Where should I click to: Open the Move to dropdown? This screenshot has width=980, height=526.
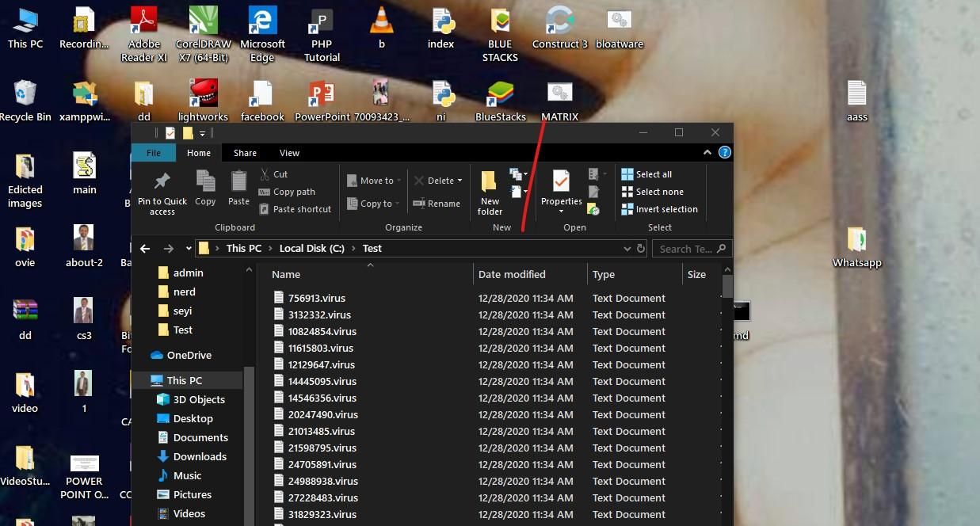(x=400, y=180)
